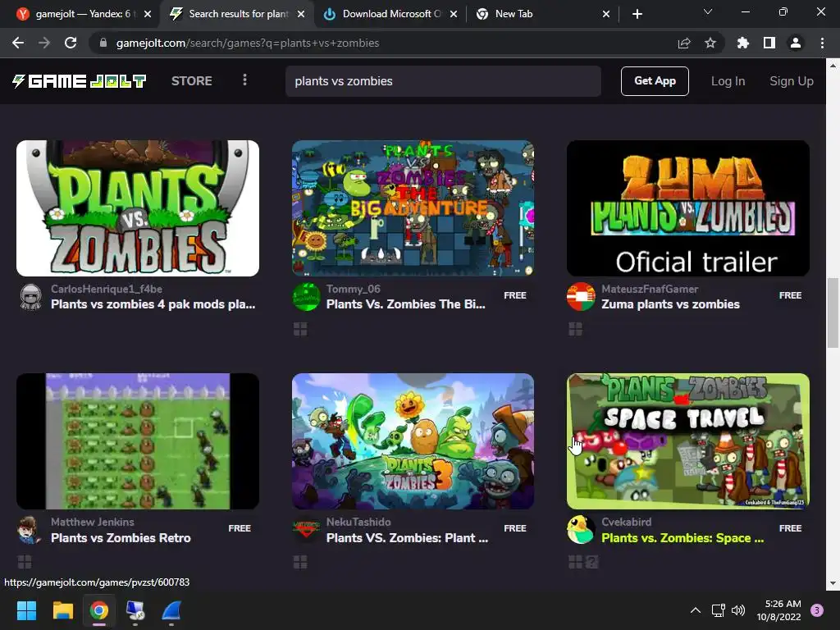Open title Plants vs Zombies Retro
This screenshot has height=630, width=840.
point(121,538)
